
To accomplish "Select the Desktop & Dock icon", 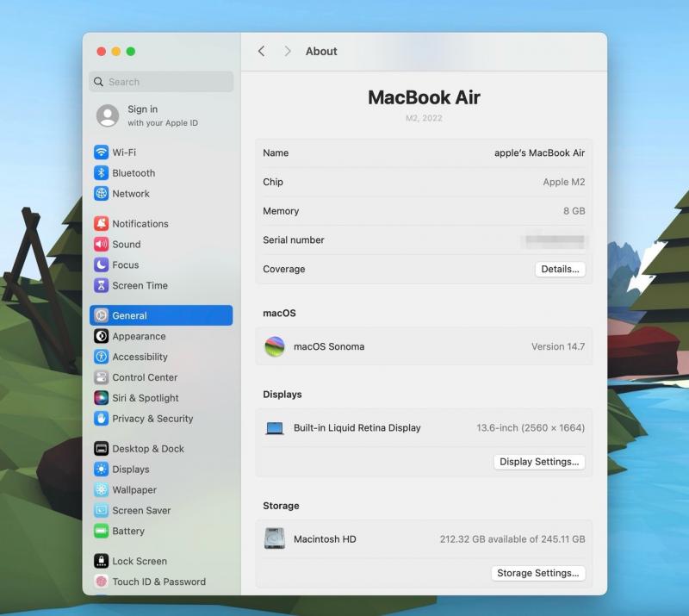I will click(101, 449).
